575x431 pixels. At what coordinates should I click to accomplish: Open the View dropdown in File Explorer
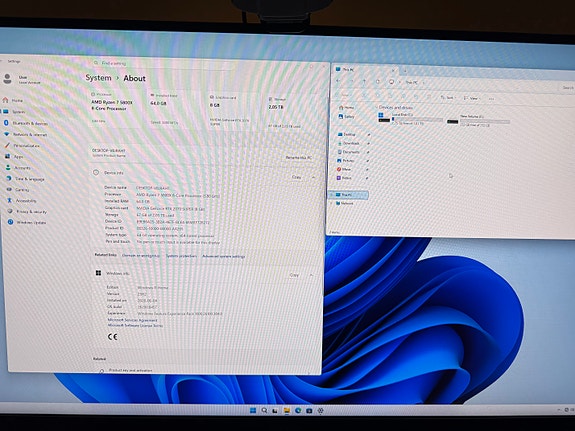472,98
